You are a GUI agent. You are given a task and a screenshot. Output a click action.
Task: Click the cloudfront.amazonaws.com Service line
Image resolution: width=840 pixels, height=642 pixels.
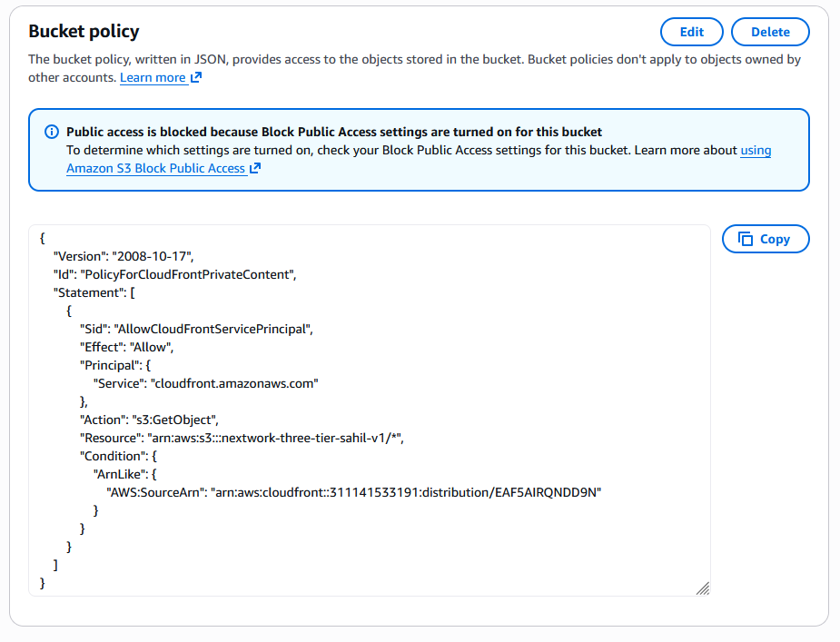tap(205, 383)
